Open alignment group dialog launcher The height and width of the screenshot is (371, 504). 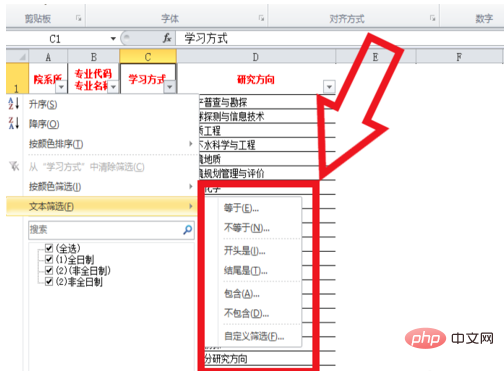(x=432, y=18)
